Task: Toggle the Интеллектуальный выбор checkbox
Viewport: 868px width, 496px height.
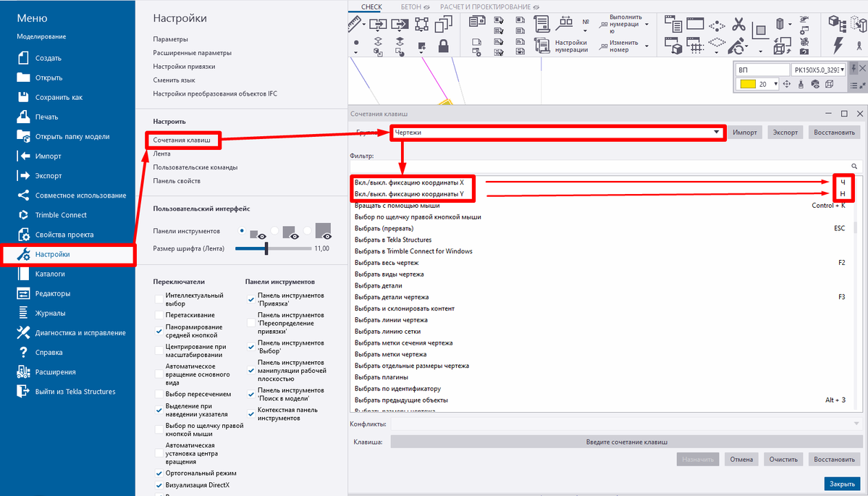Action: pyautogui.click(x=159, y=300)
